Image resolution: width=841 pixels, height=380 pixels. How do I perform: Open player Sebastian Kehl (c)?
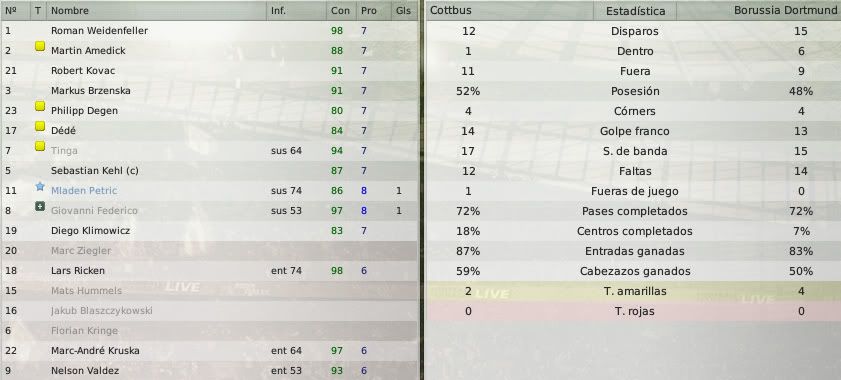click(x=94, y=171)
